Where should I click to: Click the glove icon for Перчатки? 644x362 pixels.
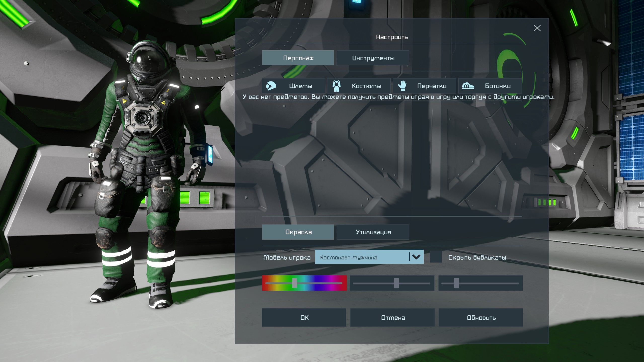point(402,86)
